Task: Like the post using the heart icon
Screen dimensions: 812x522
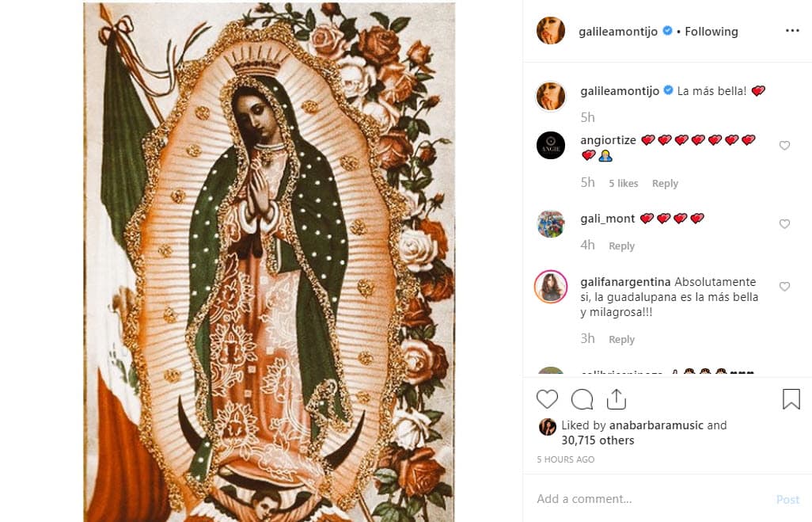Action: tap(547, 399)
